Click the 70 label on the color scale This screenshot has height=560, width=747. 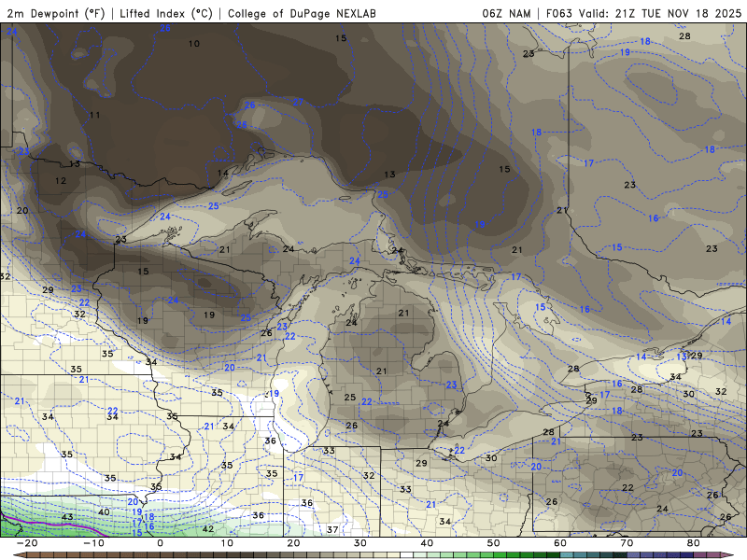coord(627,543)
